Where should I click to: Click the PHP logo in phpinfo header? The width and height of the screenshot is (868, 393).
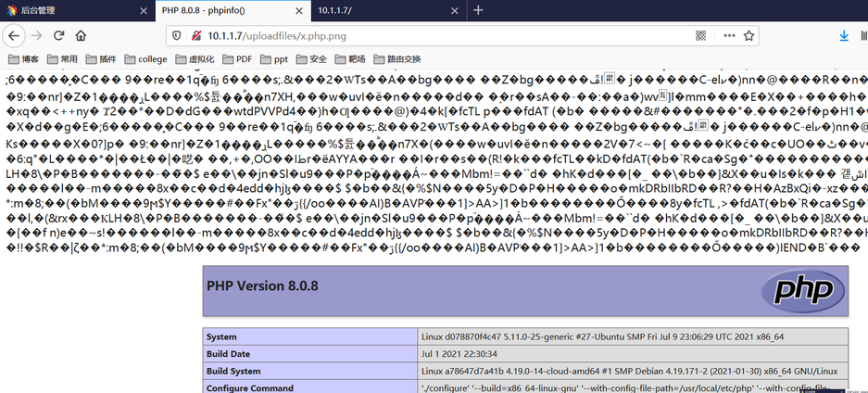pyautogui.click(x=804, y=290)
